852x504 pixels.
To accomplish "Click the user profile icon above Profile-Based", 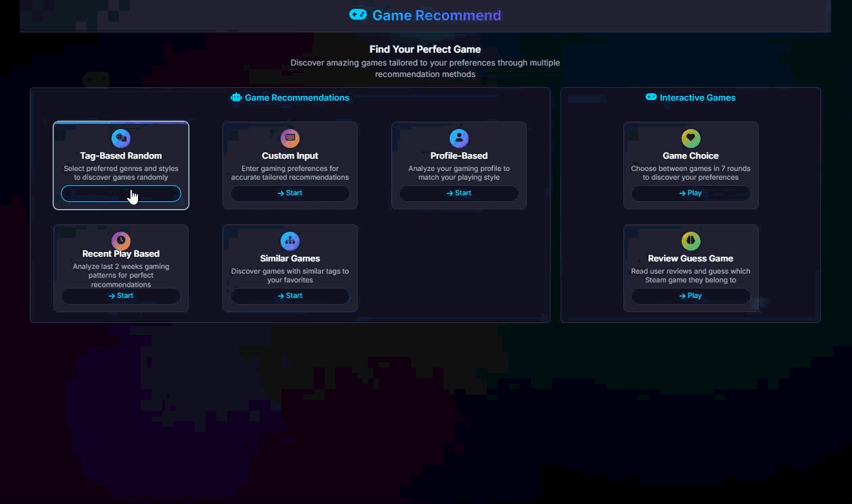I will pyautogui.click(x=459, y=138).
